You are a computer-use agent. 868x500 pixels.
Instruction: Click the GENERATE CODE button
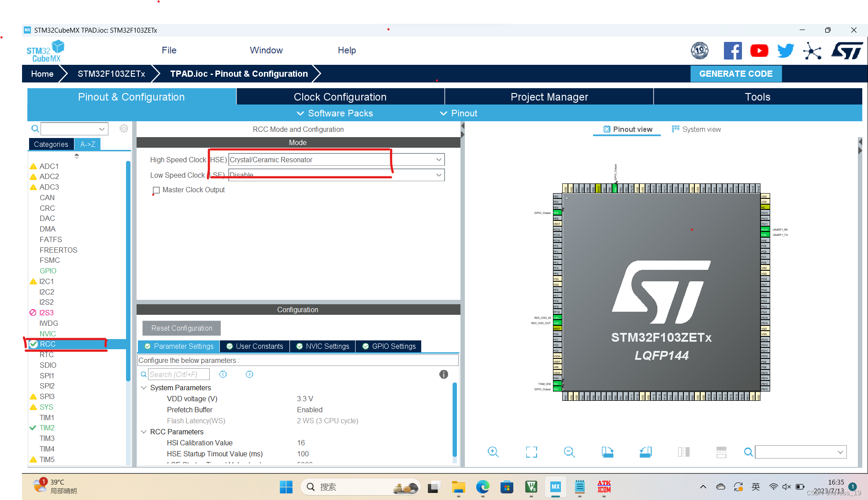pyautogui.click(x=735, y=74)
